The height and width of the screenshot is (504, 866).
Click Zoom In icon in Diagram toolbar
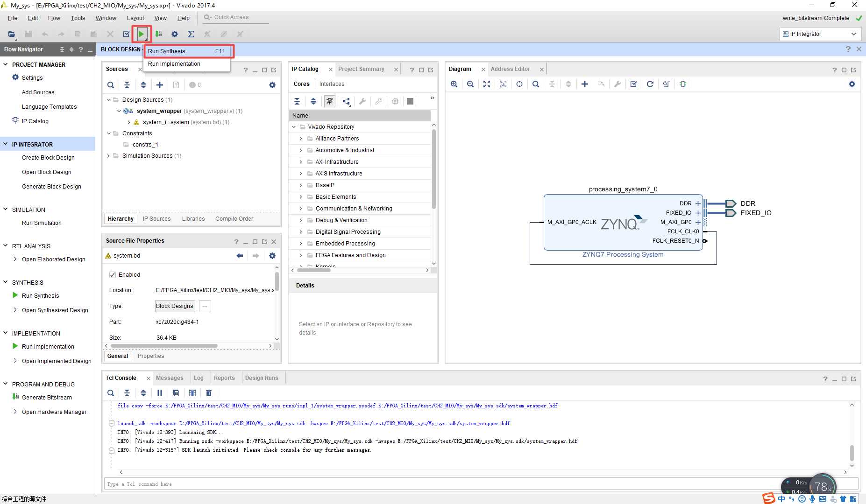click(454, 84)
